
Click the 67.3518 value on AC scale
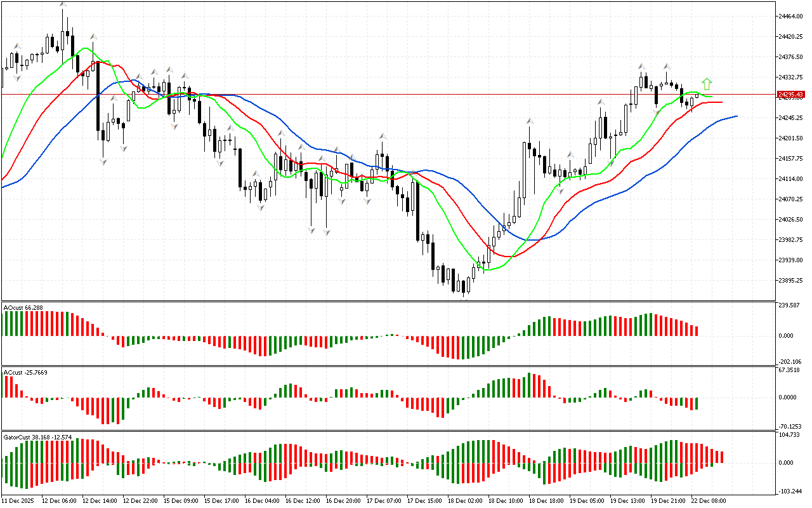(x=790, y=370)
